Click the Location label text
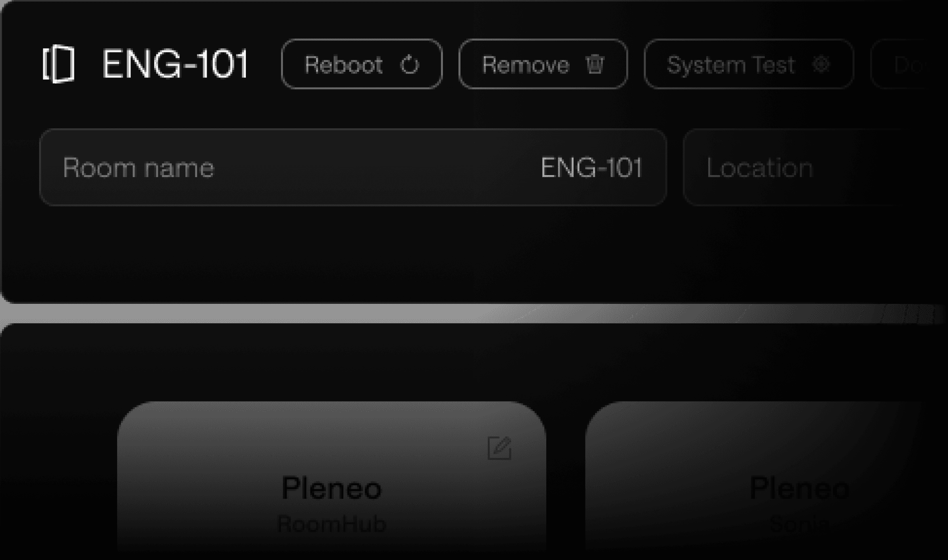This screenshot has width=948, height=560. [759, 167]
